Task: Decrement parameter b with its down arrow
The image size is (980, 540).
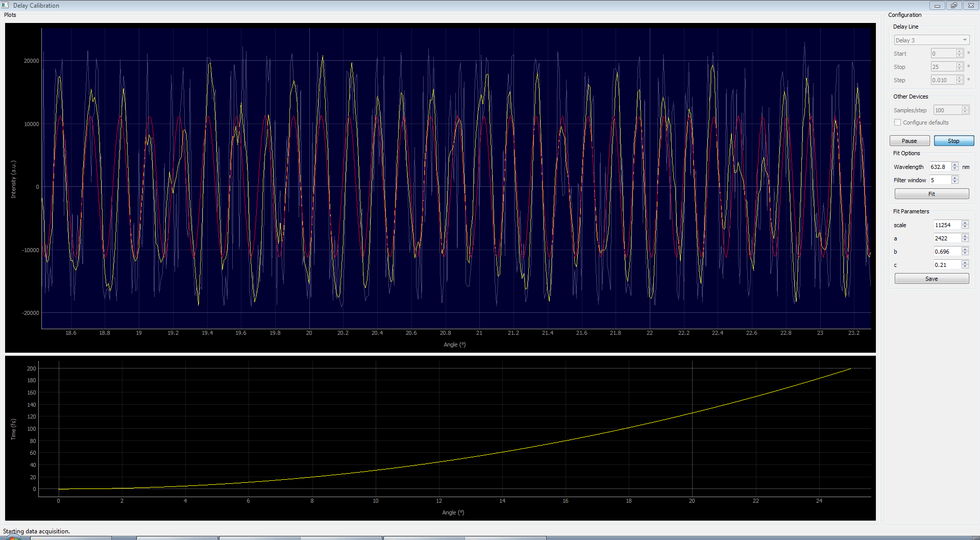Action: [965, 253]
